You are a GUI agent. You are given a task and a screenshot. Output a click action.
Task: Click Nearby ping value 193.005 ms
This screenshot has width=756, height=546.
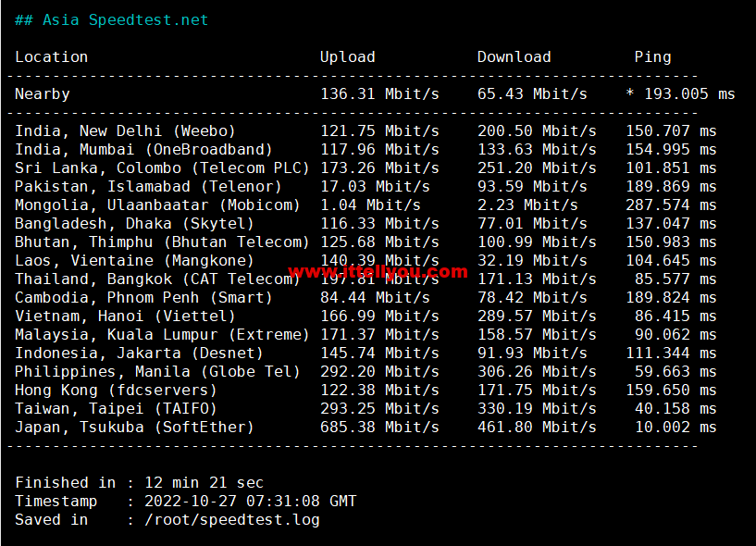(690, 94)
